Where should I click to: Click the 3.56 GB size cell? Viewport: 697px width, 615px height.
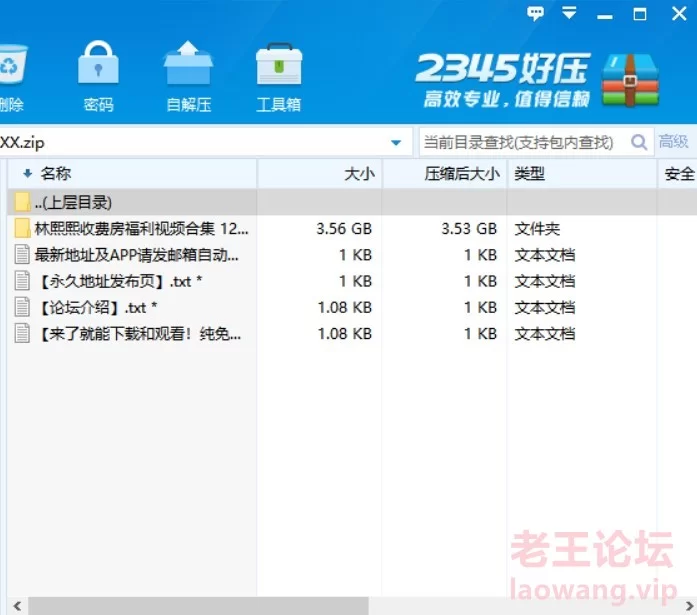(x=344, y=229)
